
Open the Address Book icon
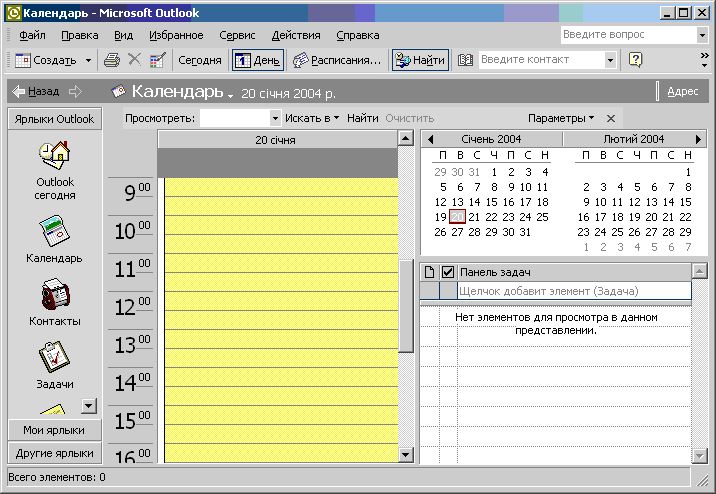(x=465, y=60)
